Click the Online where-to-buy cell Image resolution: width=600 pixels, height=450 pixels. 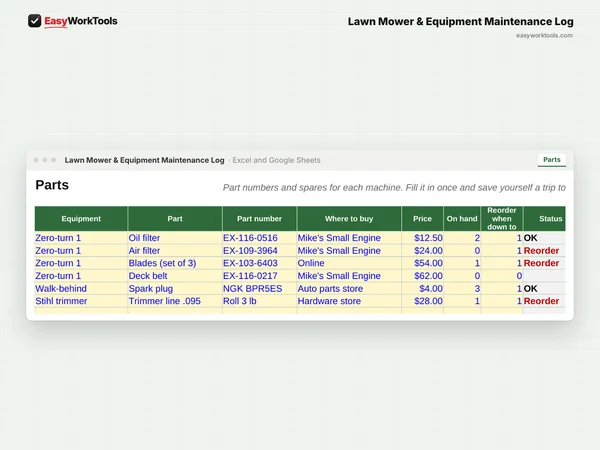349,263
